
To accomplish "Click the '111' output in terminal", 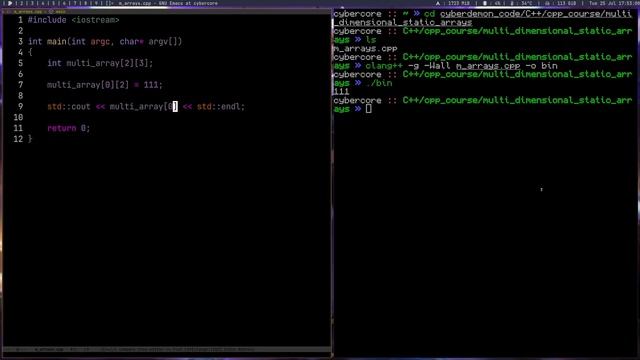I will click(341, 91).
